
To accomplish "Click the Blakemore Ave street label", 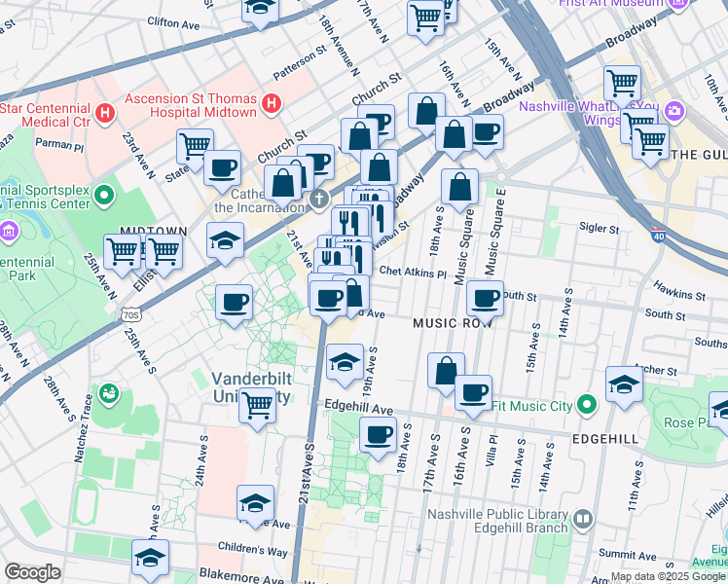I will [241, 576].
